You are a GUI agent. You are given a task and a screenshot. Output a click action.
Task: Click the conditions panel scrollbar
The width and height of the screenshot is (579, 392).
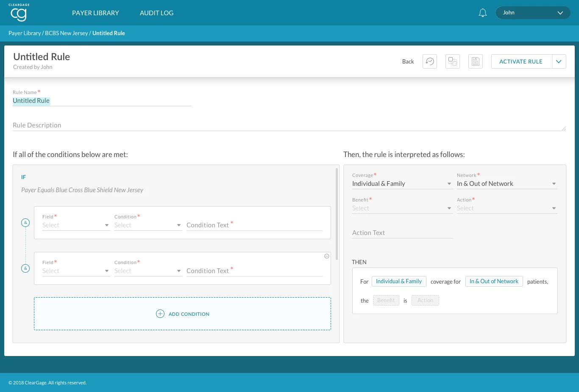337,214
